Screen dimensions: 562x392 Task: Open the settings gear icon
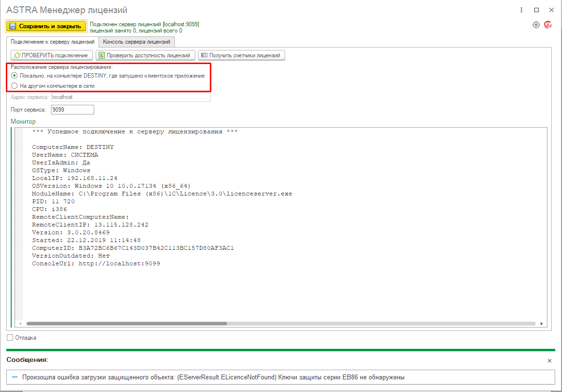tap(536, 25)
